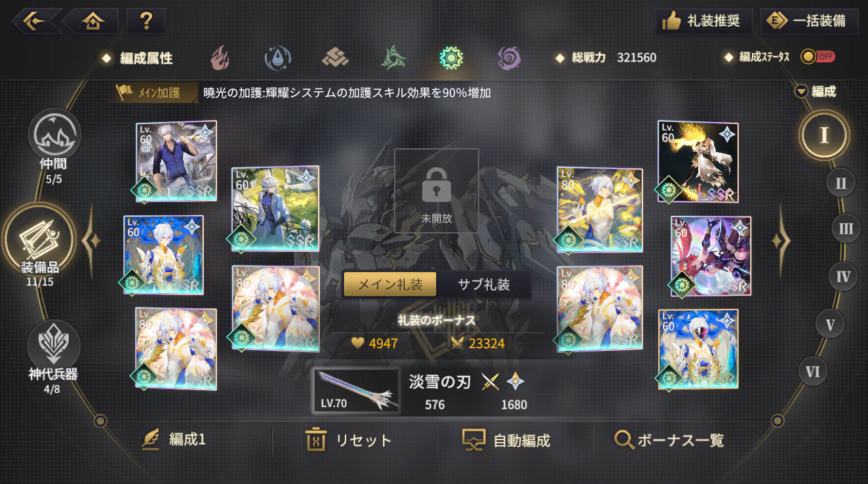Click the 淡雪の刃 weapon thumbnail

pyautogui.click(x=356, y=391)
